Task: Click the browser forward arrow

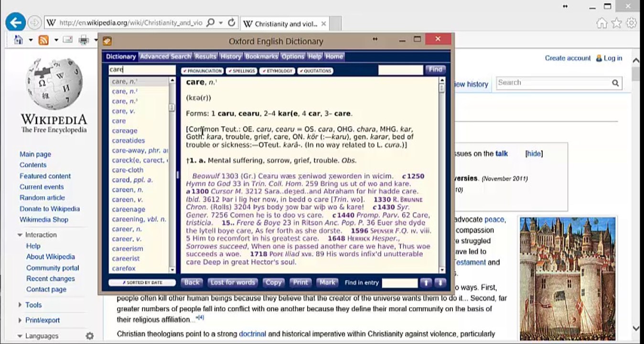Action: (x=34, y=22)
